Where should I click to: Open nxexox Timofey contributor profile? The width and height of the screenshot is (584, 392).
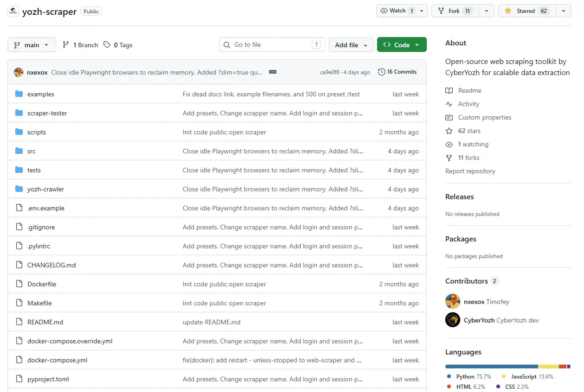pos(486,302)
